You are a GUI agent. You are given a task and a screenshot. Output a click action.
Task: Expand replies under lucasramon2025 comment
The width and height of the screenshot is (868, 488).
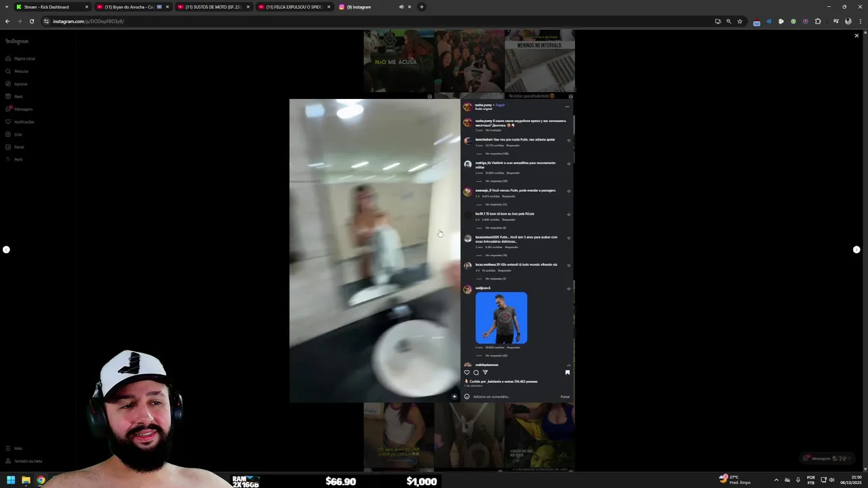point(496,255)
